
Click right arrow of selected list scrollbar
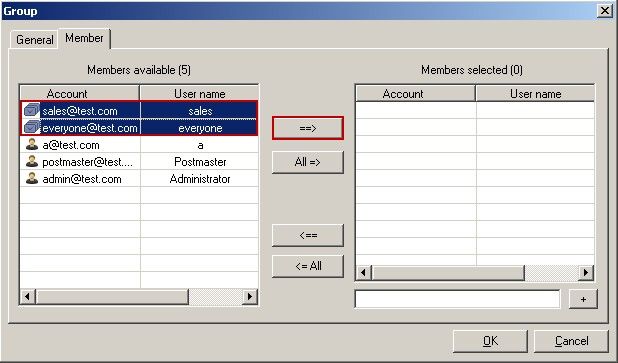tap(586, 272)
